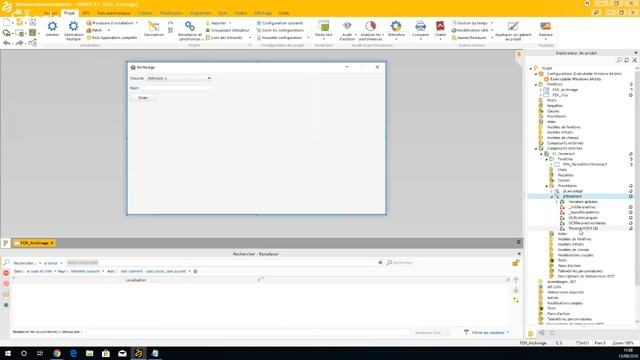Select FEN_Visu in the project explorer
The height and width of the screenshot is (360, 640).
coord(560,95)
